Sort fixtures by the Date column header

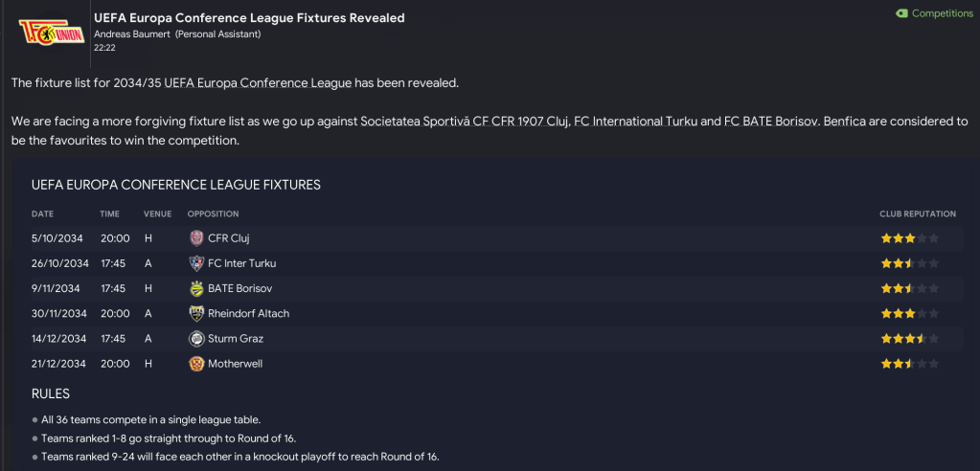[42, 213]
